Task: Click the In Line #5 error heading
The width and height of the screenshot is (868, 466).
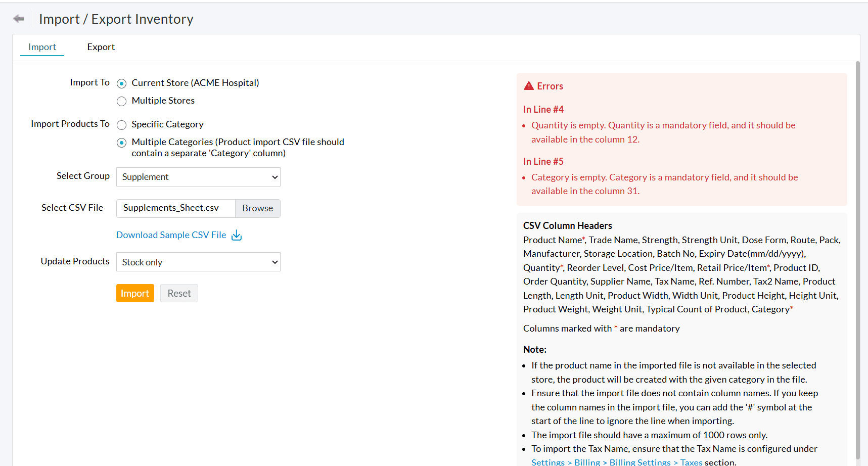Action: click(543, 161)
